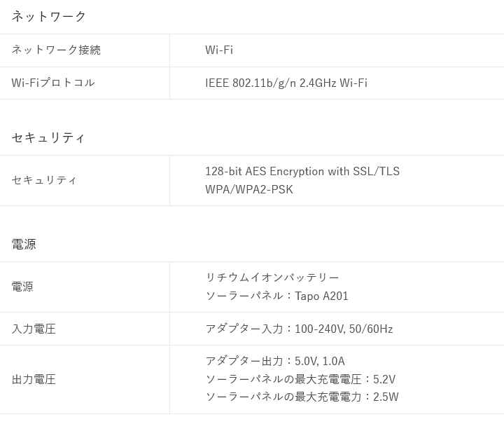
Task: Click the 出力電圧 row label
Action: pyautogui.click(x=34, y=379)
